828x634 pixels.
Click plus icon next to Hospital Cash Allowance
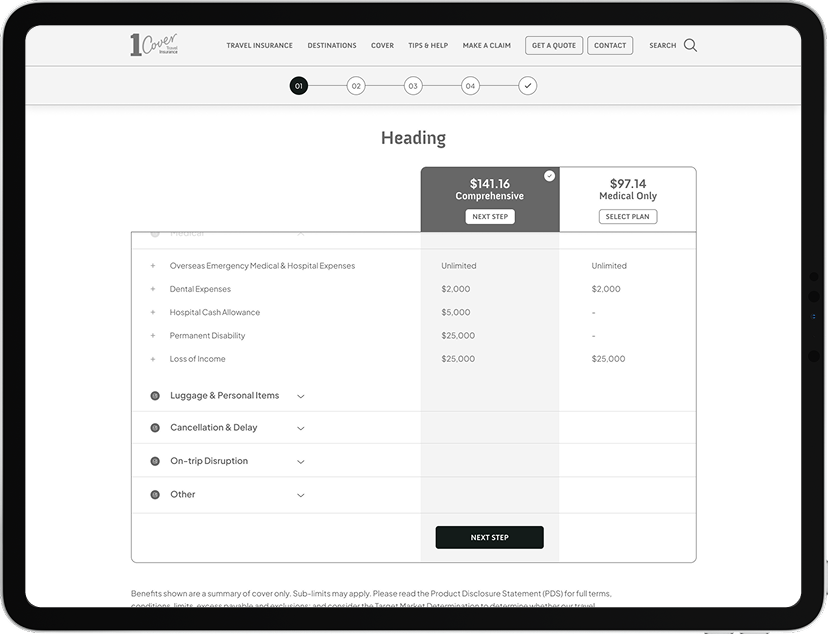[153, 312]
